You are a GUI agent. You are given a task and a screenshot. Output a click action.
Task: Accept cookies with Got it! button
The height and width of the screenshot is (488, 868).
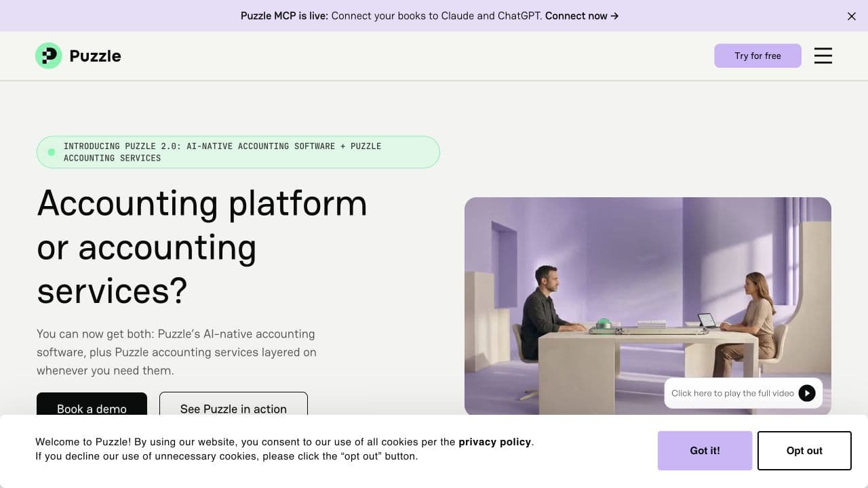[705, 451]
